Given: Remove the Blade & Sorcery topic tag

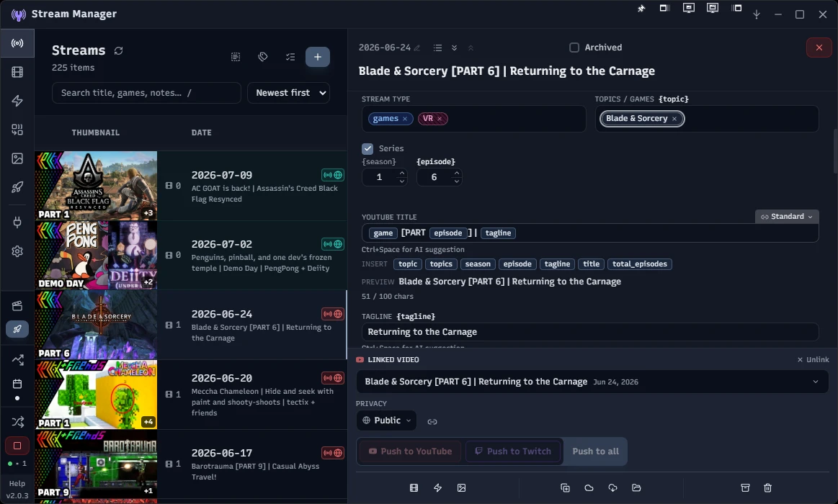Looking at the screenshot, I should pos(674,119).
